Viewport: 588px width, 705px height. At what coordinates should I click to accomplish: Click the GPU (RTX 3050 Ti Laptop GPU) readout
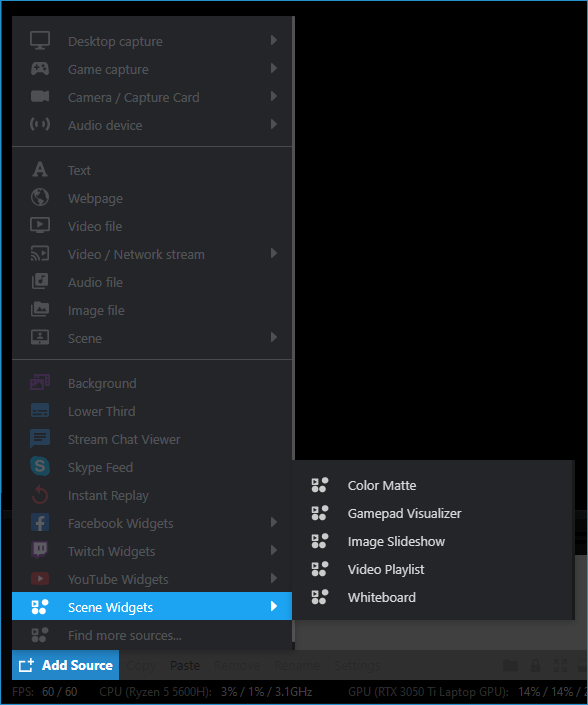tap(468, 692)
